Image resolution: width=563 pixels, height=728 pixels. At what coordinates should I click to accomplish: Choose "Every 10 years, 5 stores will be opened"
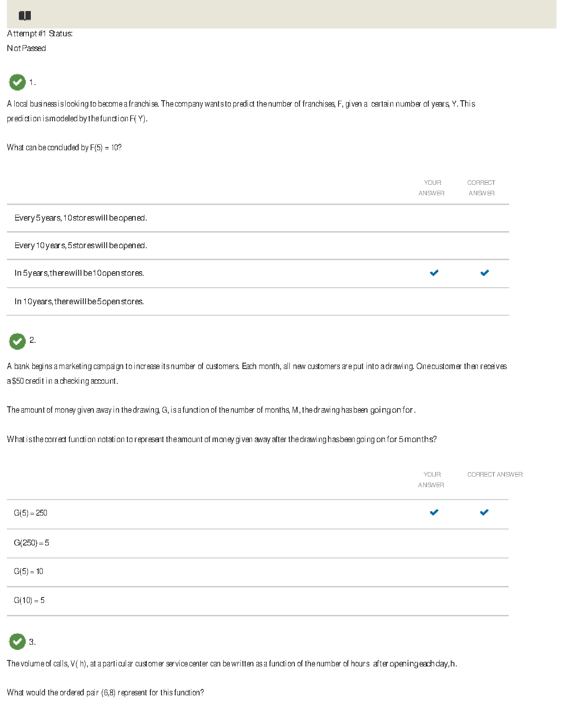(x=80, y=245)
